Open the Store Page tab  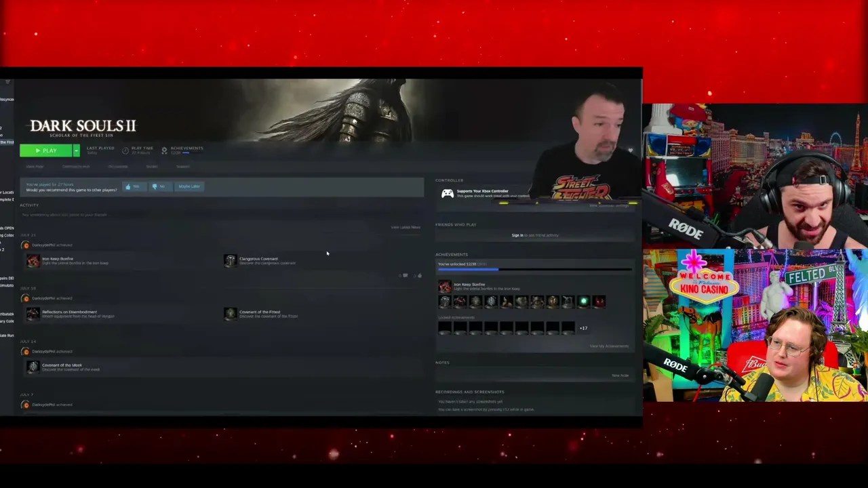(35, 167)
